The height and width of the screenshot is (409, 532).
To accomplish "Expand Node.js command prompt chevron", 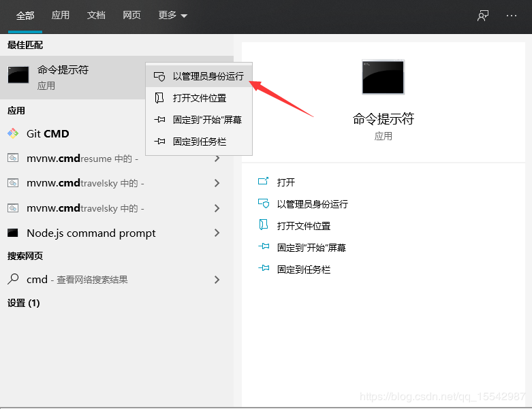I will tap(217, 233).
